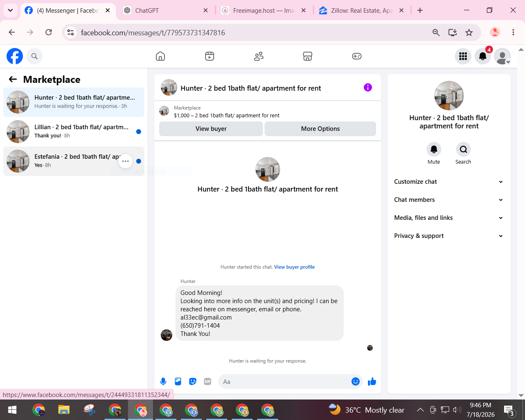Screen dimensions: 525x420
Task: Open the purple conversation information icon
Action: (x=368, y=87)
